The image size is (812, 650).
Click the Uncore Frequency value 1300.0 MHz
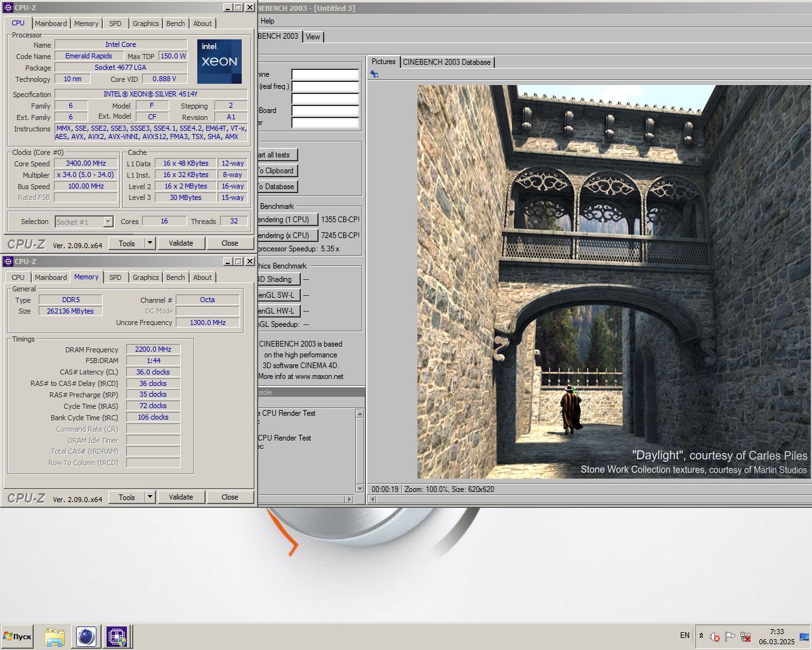pyautogui.click(x=207, y=322)
